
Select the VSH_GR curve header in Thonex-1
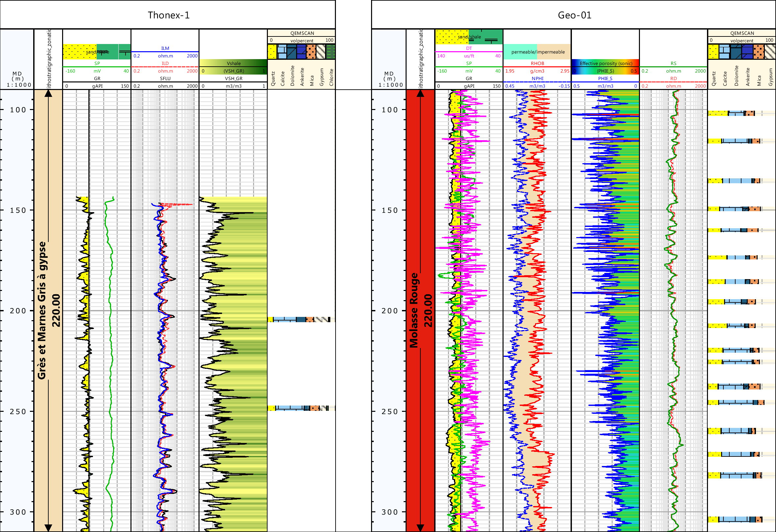point(233,78)
